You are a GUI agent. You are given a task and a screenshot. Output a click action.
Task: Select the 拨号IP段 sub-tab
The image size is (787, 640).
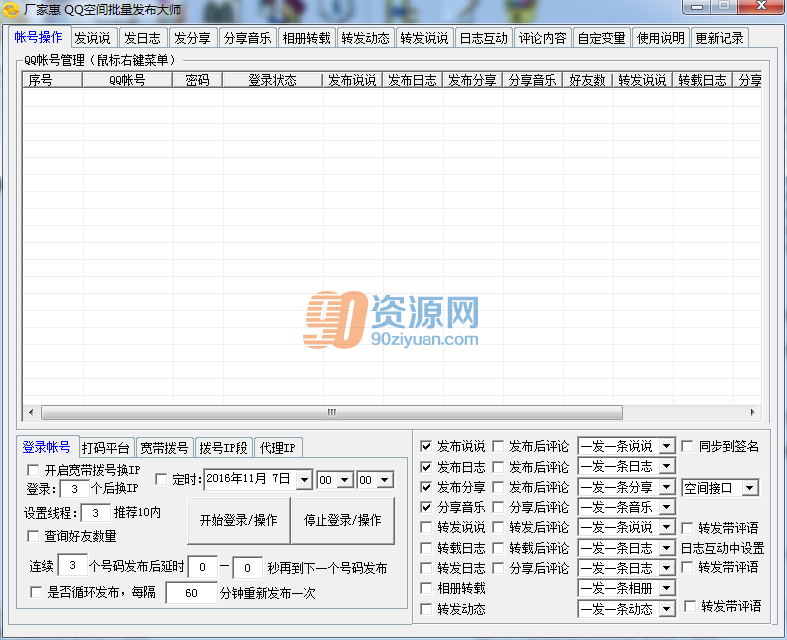(223, 448)
